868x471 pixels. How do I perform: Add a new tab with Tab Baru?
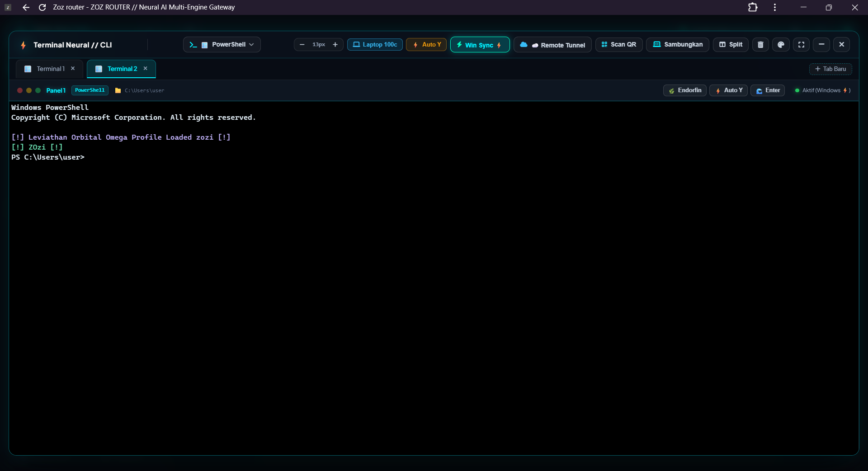coord(830,69)
